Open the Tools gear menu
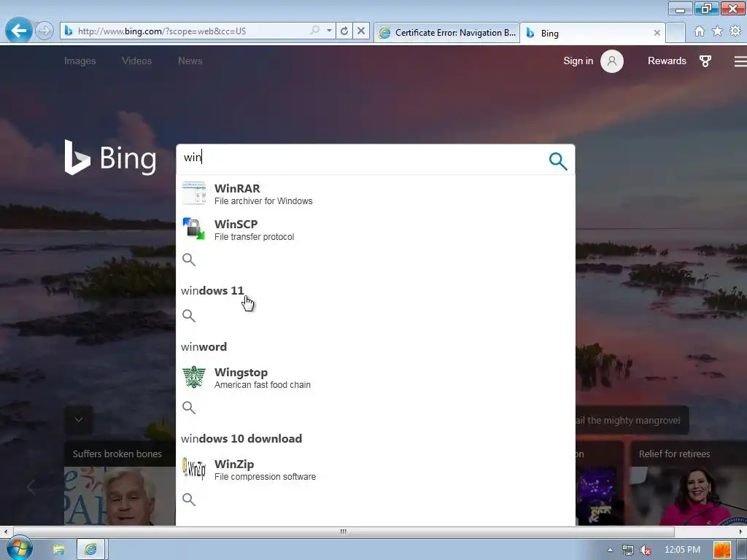 [735, 31]
